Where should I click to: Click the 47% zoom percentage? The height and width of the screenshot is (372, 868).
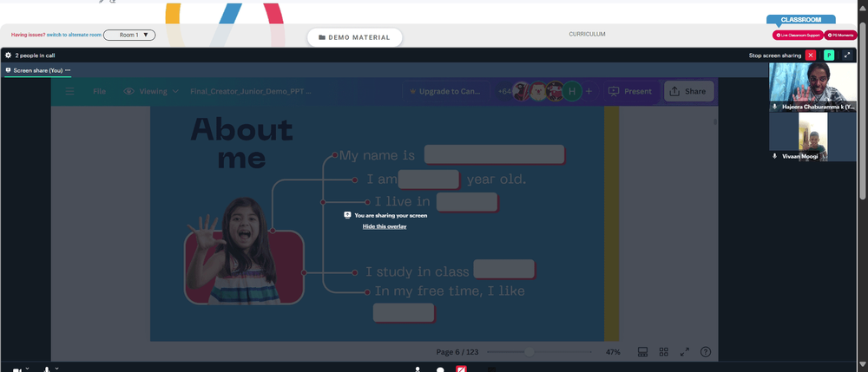[613, 352]
